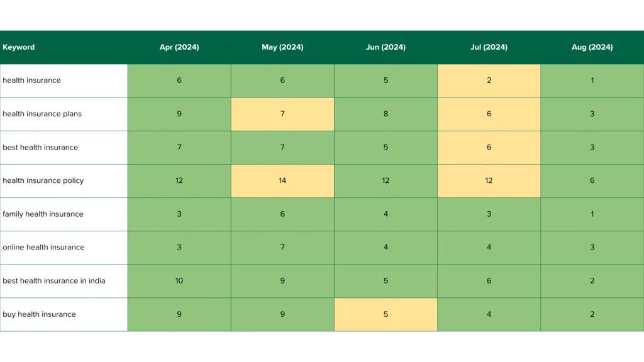This screenshot has height=362, width=644.
Task: Click the May (2024) column header
Action: (x=282, y=47)
